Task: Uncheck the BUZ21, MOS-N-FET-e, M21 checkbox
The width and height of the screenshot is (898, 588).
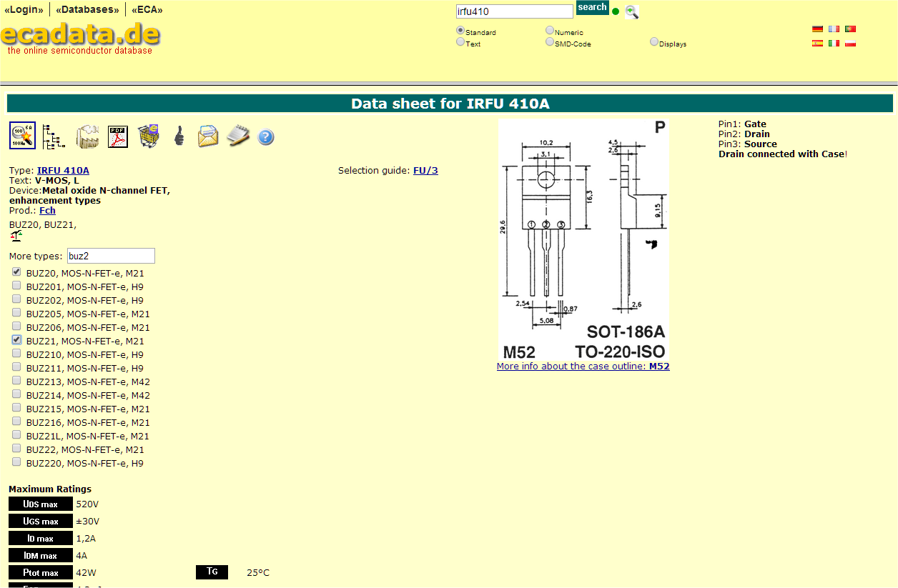Action: (16, 340)
